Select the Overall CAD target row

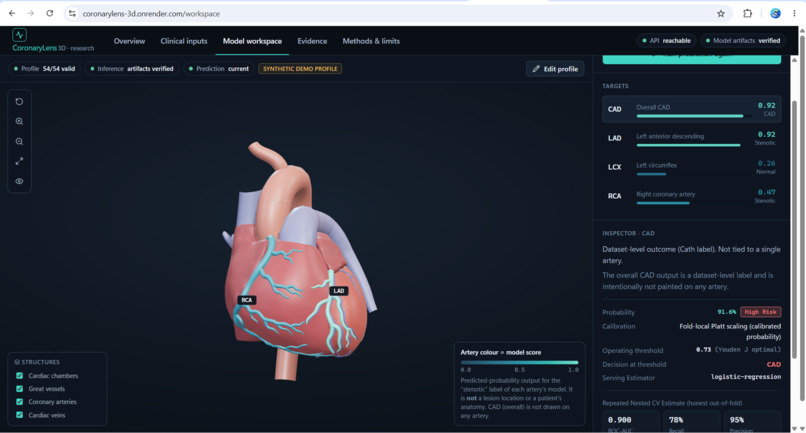691,109
